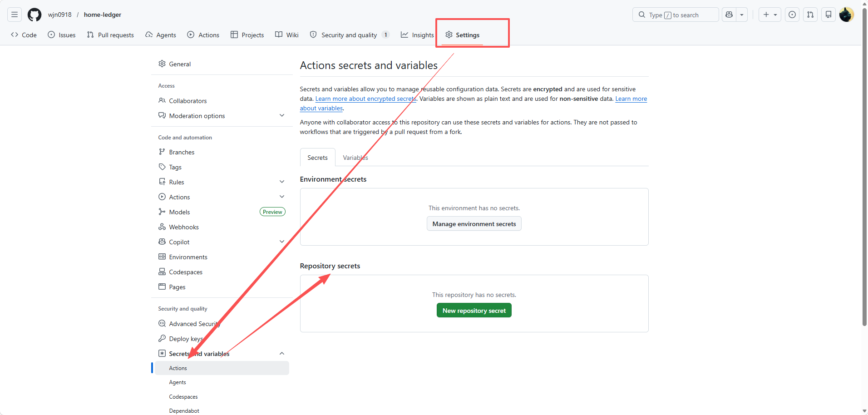
Task: Select the Secrets tab
Action: 317,158
